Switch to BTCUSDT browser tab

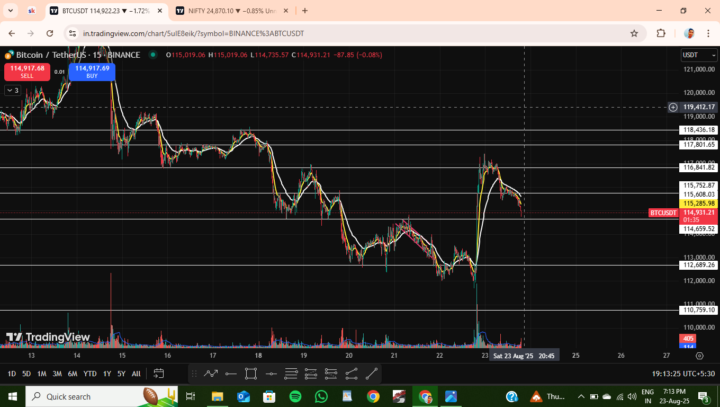(x=106, y=11)
